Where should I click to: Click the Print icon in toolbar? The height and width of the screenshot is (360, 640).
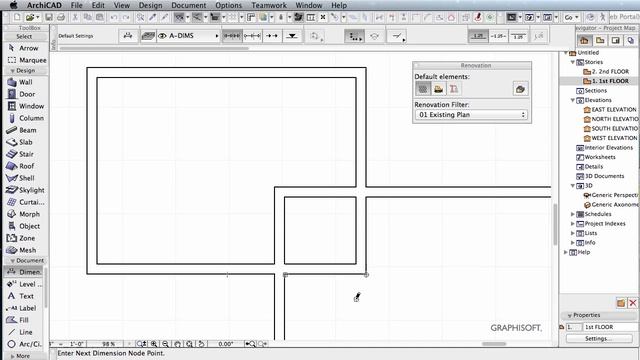pos(61,17)
